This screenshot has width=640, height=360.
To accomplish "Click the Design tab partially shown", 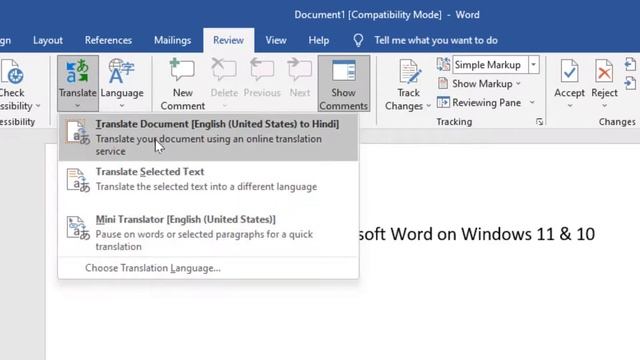I will coord(6,40).
